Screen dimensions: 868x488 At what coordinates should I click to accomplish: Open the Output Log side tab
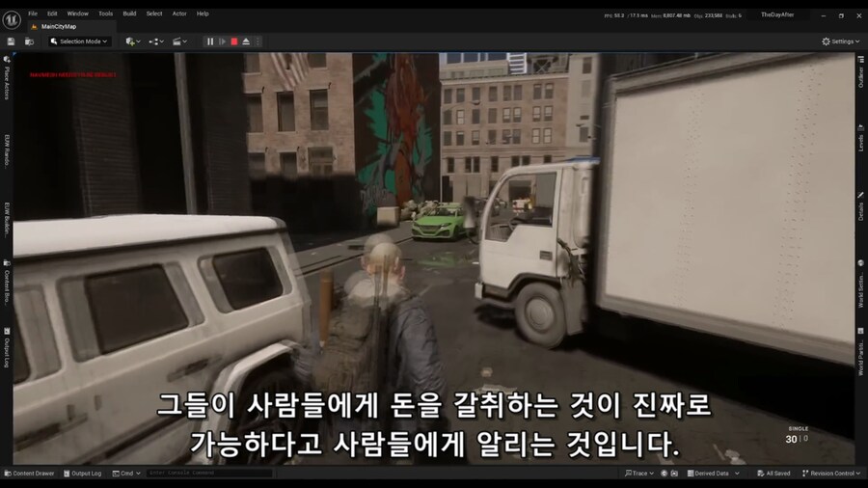pos(7,347)
